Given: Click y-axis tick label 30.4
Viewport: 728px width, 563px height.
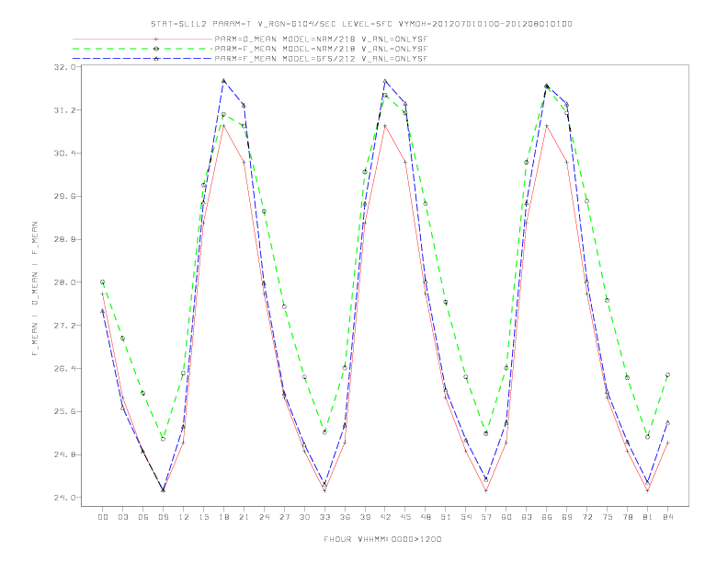Looking at the screenshot, I should point(64,154).
